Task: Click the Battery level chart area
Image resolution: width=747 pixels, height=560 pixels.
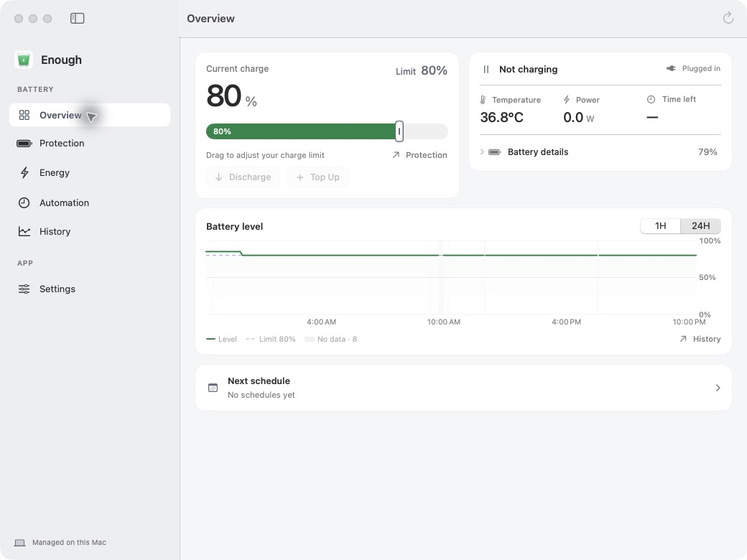Action: 451,277
